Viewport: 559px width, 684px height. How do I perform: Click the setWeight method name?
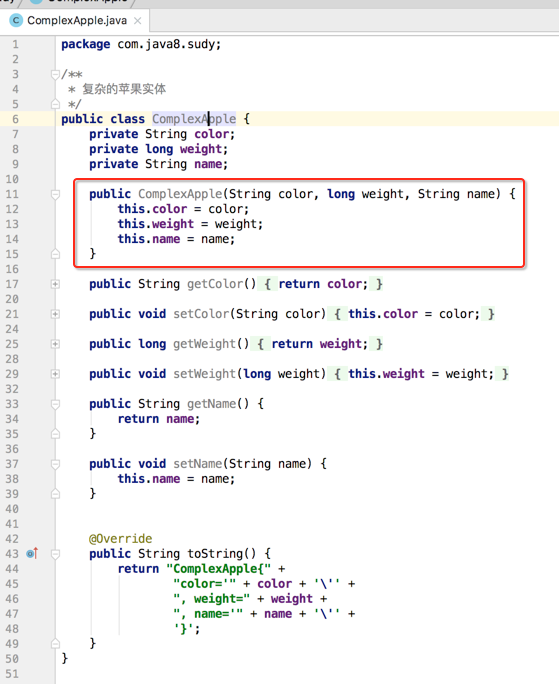[204, 374]
